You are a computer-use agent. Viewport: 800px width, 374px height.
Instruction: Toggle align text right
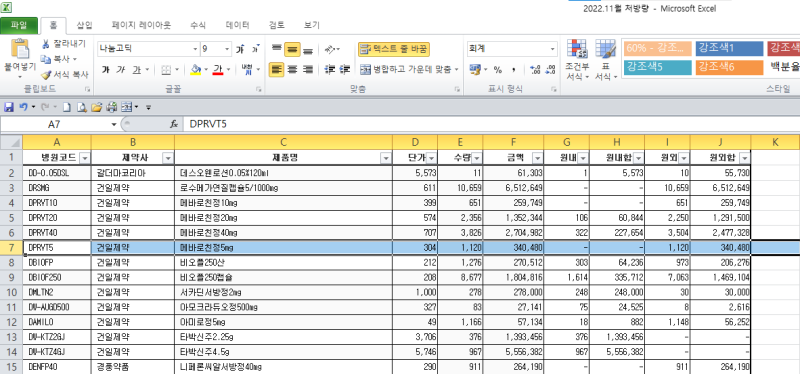click(x=308, y=69)
